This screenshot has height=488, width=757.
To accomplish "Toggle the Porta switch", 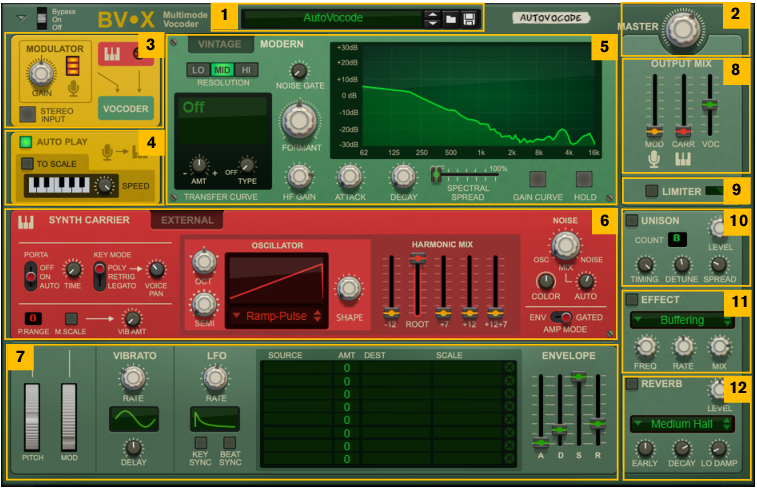I will (30, 277).
